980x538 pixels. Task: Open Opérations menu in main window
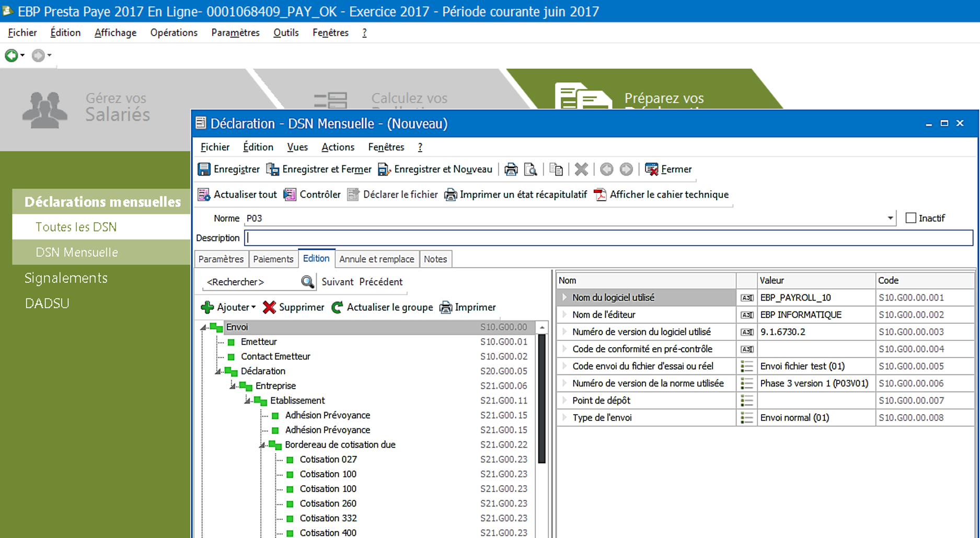174,32
